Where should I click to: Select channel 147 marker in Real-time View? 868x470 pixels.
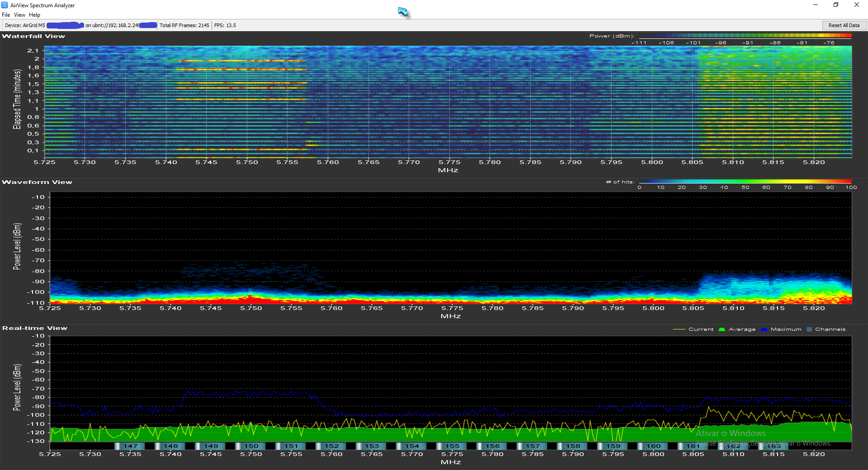click(x=130, y=446)
